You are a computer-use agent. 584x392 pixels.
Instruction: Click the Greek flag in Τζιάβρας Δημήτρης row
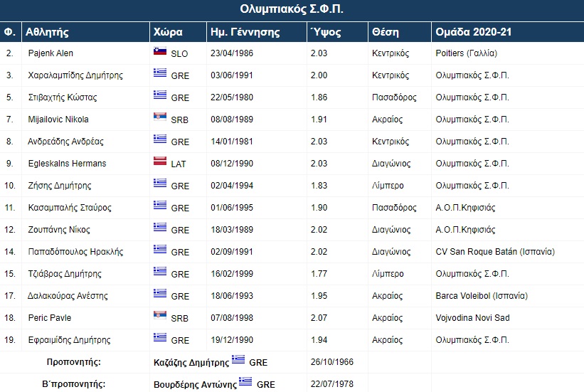pos(160,271)
